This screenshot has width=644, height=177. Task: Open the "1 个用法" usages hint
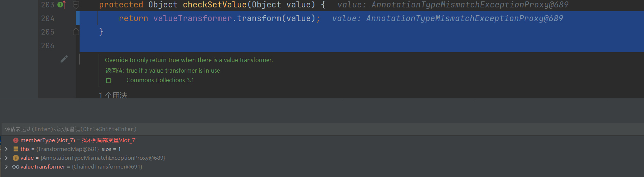(113, 95)
